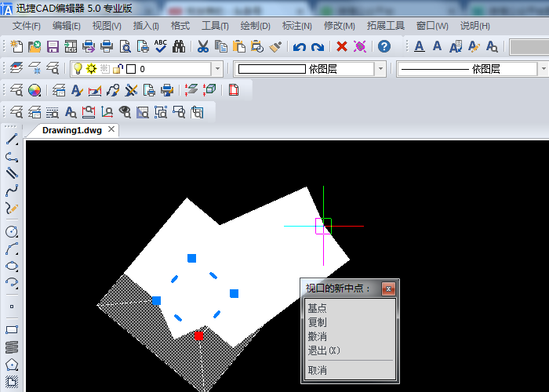This screenshot has height=392, width=549.
Task: Select the Polygon tool
Action: tap(12, 365)
